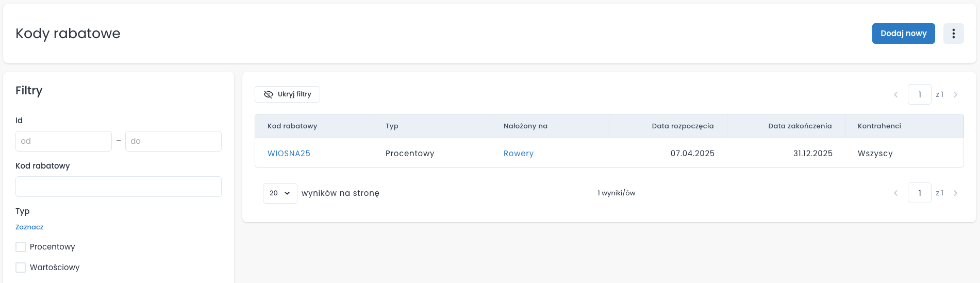Screen dimensions: 980x283
Task: Open the three-dot more options menu
Action: 953,34
